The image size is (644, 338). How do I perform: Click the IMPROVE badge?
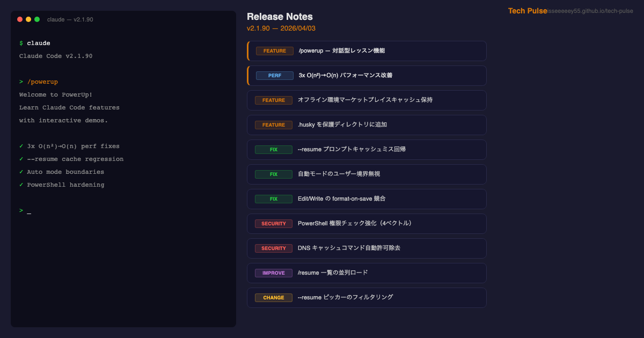pyautogui.click(x=274, y=273)
